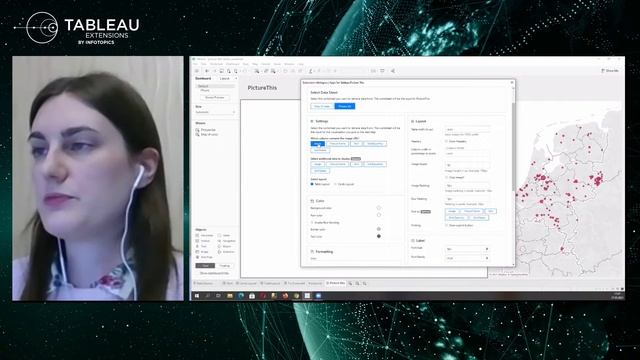The image size is (640, 360).
Task: Open the black Text color swatch
Action: click(379, 236)
